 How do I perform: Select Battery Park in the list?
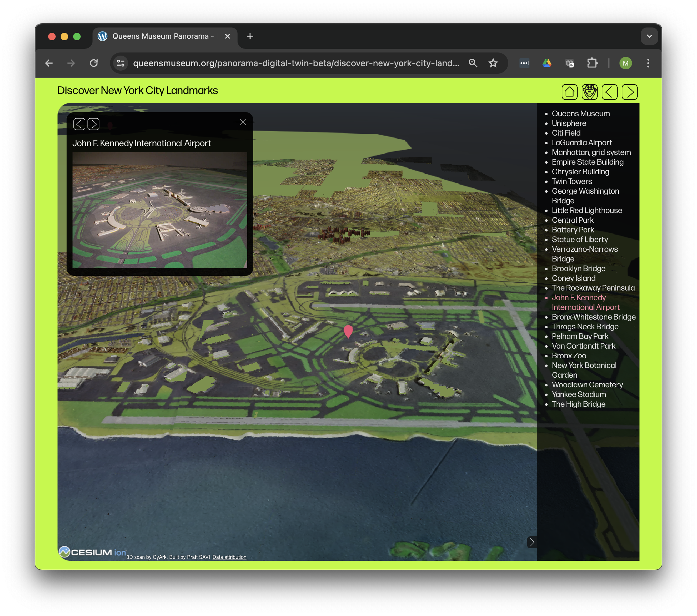pyautogui.click(x=573, y=230)
